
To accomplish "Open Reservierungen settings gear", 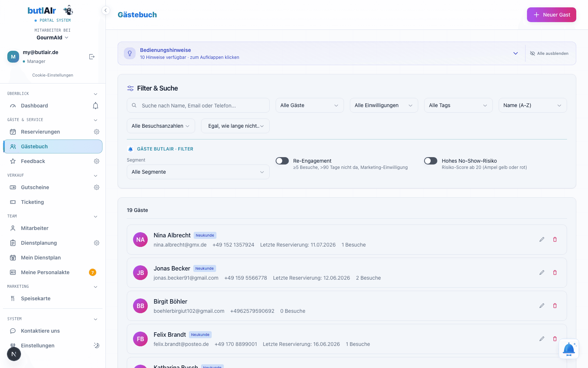I will click(x=97, y=132).
